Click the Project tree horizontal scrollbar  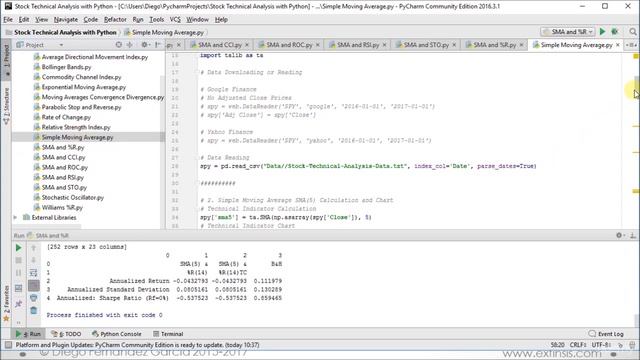click(x=47, y=226)
